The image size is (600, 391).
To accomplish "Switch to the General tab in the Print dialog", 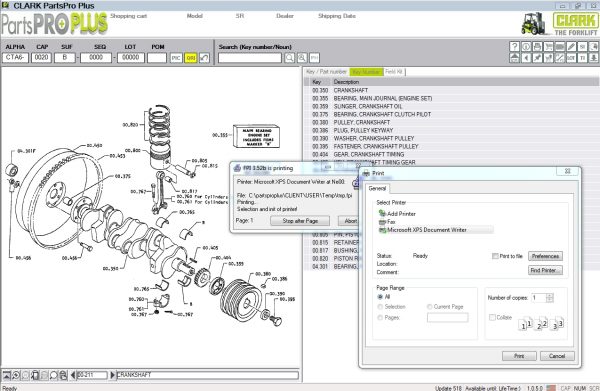I will click(x=377, y=188).
